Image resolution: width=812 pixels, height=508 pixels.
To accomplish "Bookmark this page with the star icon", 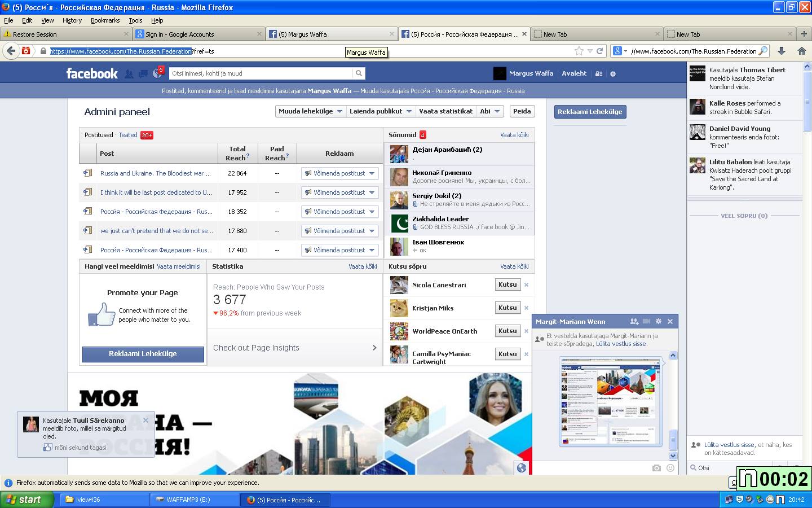I will (579, 51).
